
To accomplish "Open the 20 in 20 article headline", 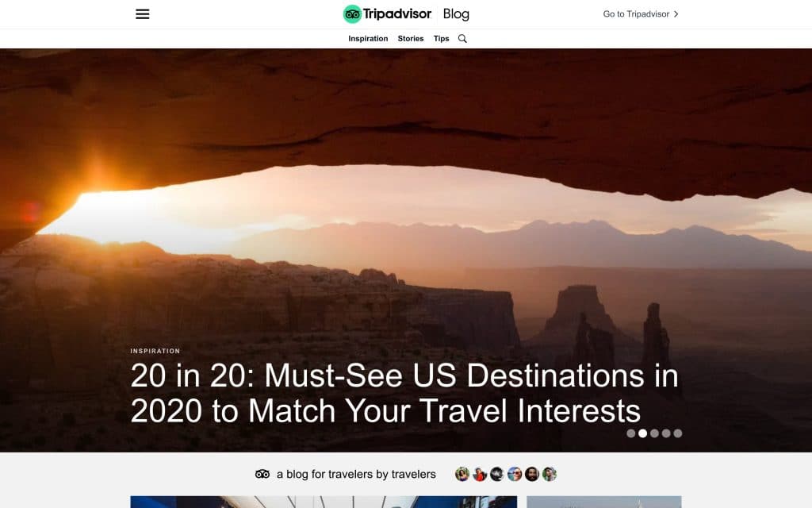I will (x=404, y=393).
